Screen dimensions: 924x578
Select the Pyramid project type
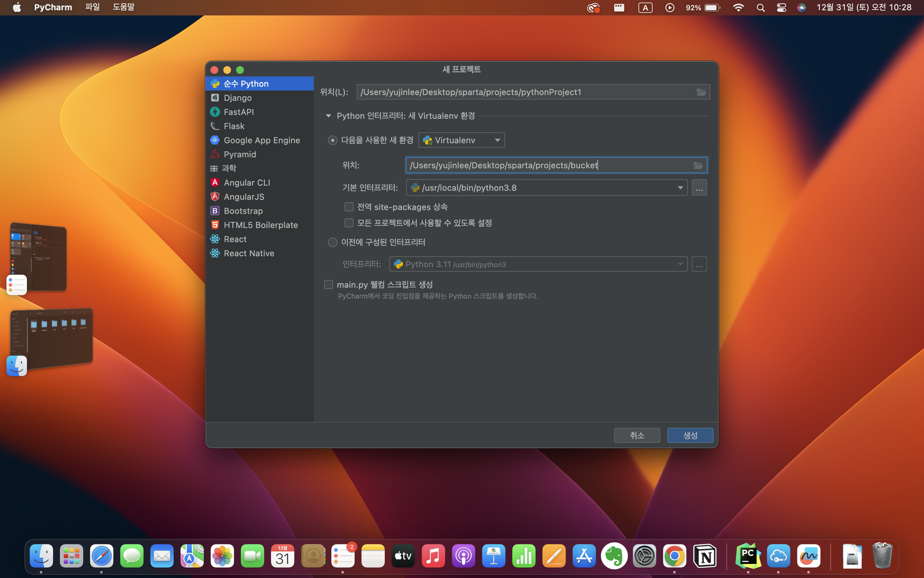[x=260, y=154]
